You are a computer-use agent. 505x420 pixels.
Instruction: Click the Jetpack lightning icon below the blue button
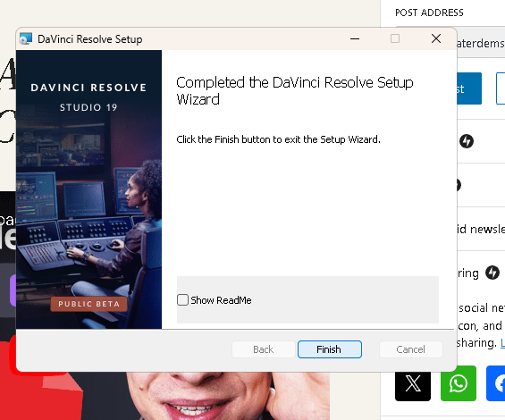pos(467,141)
